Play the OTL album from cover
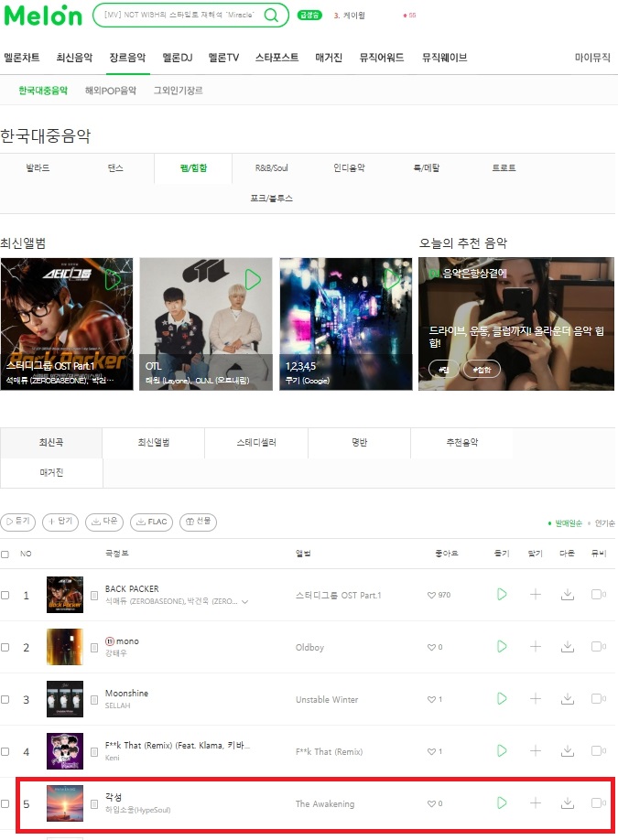 coord(253,279)
